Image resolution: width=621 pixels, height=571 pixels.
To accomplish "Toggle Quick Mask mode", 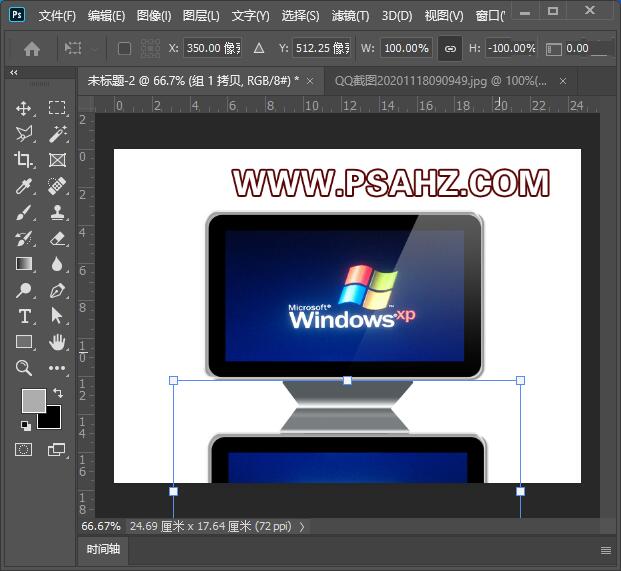I will 23,449.
